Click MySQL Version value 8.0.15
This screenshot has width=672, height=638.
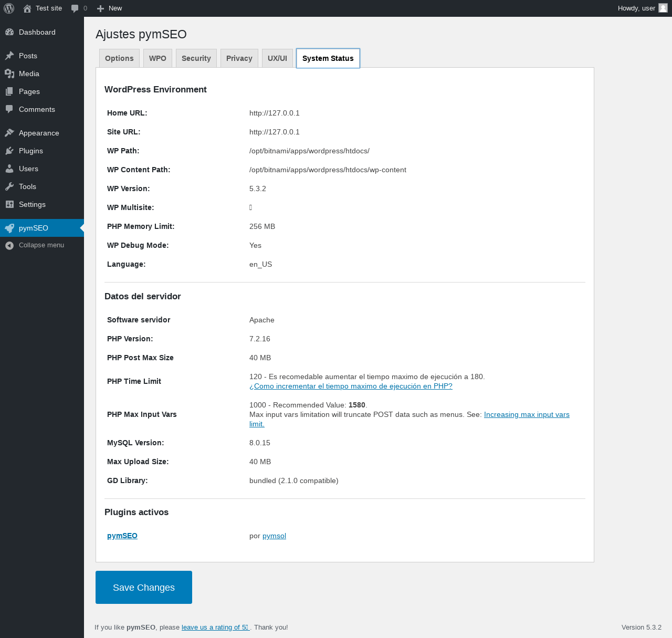pyautogui.click(x=260, y=443)
